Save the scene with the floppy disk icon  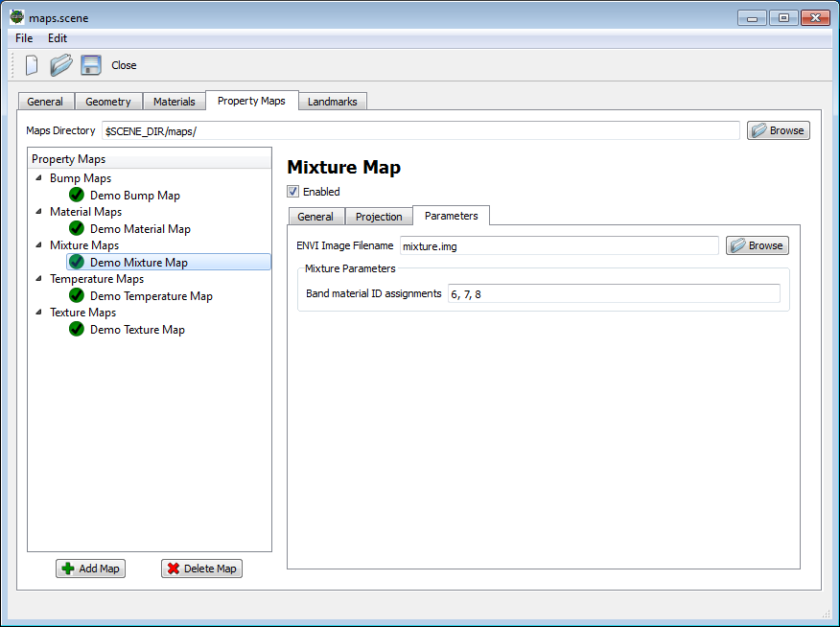click(90, 64)
